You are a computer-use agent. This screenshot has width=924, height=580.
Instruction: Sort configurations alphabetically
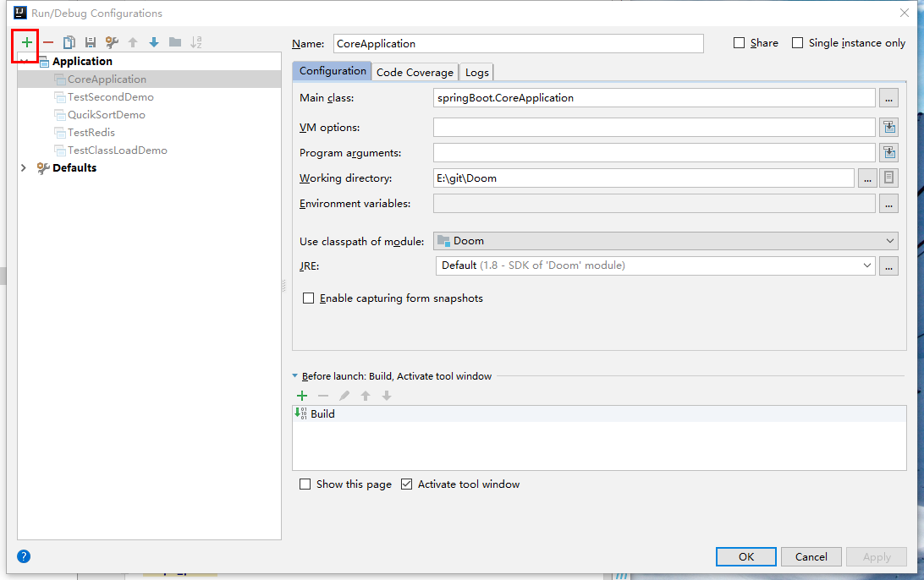pyautogui.click(x=196, y=42)
